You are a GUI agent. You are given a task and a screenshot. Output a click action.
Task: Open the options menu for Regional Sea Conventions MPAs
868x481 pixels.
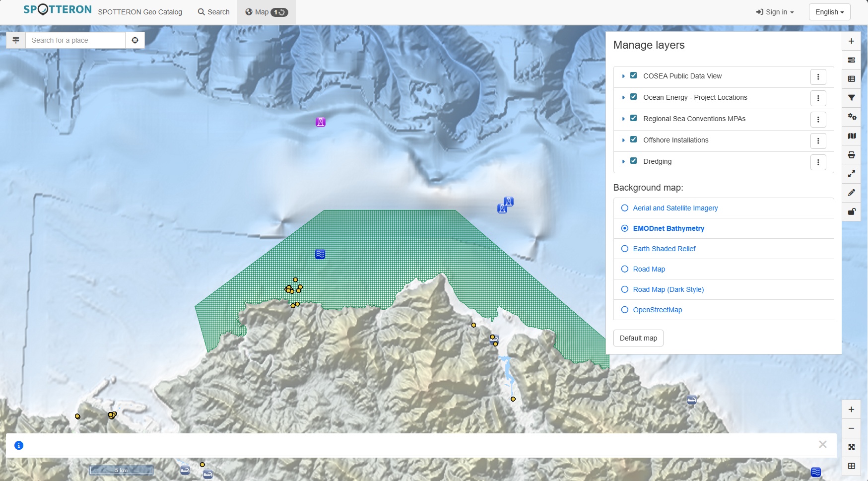pyautogui.click(x=818, y=119)
